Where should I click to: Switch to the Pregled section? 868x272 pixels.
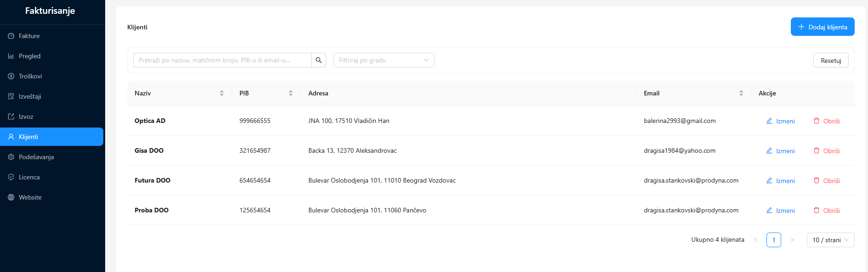pyautogui.click(x=29, y=56)
